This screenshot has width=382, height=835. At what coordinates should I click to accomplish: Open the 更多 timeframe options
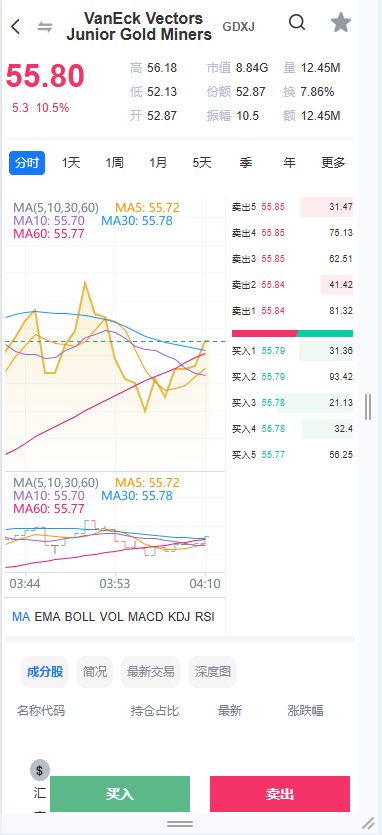[x=334, y=163]
